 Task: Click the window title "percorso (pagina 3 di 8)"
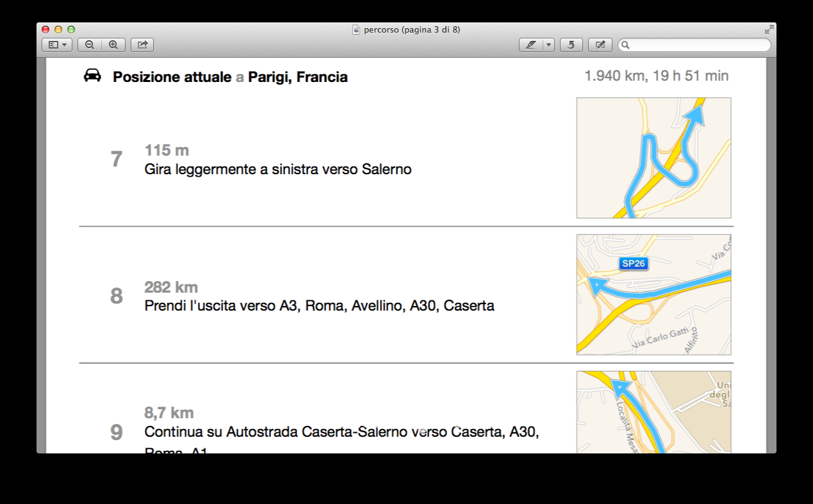click(412, 29)
